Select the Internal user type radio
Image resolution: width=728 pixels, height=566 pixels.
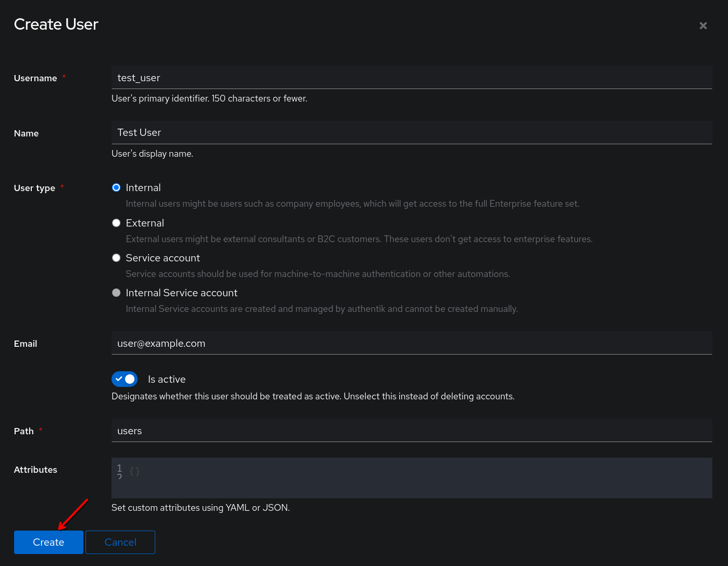pyautogui.click(x=116, y=187)
